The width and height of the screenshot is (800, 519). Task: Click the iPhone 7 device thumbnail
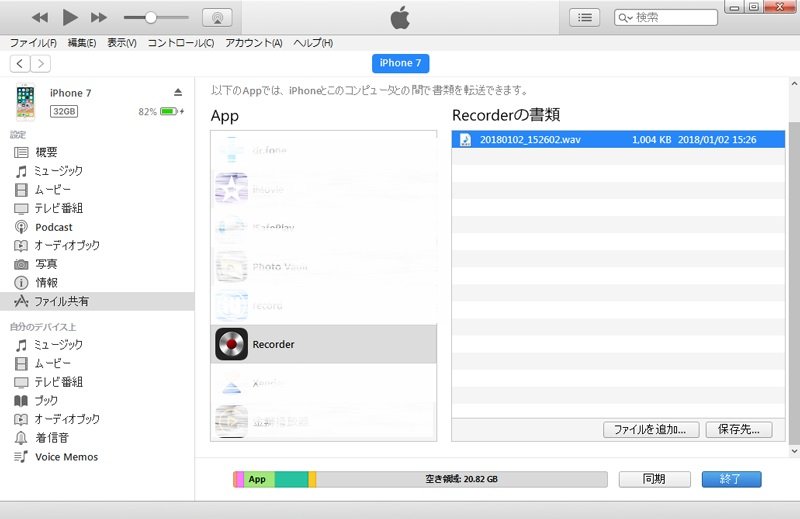coord(26,102)
